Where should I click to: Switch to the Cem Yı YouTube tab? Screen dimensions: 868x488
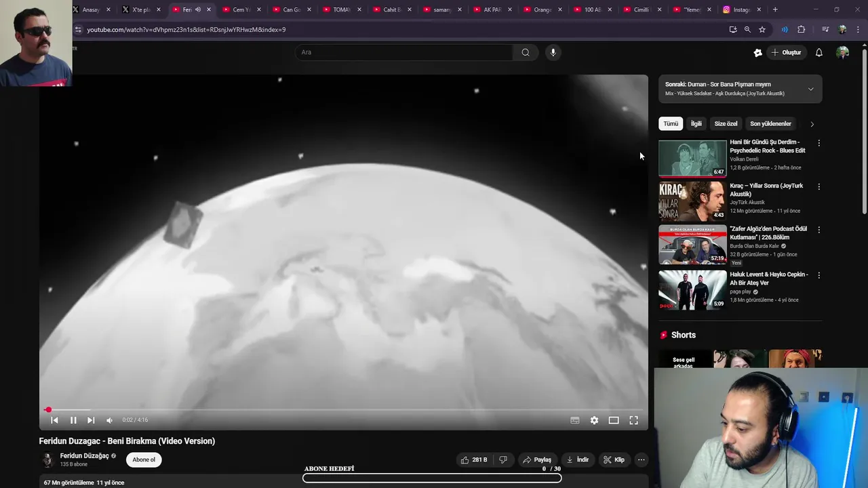click(x=241, y=9)
